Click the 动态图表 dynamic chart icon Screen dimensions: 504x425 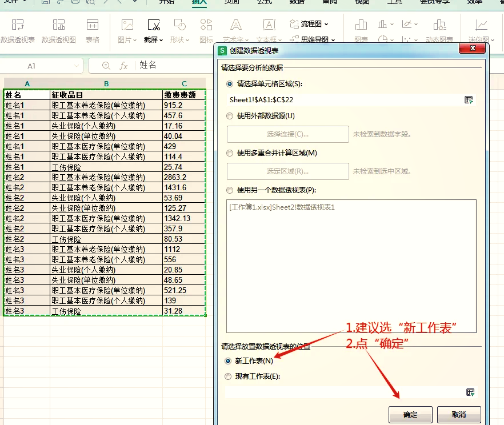point(439,25)
